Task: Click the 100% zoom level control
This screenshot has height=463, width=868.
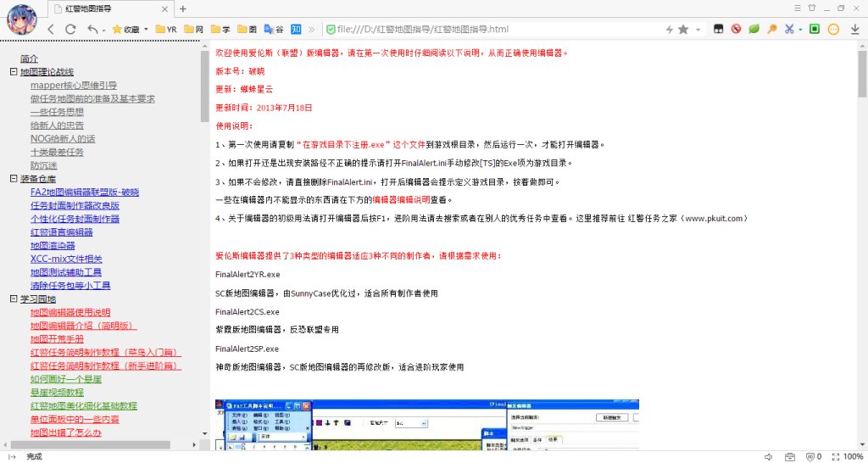Action: (848, 457)
